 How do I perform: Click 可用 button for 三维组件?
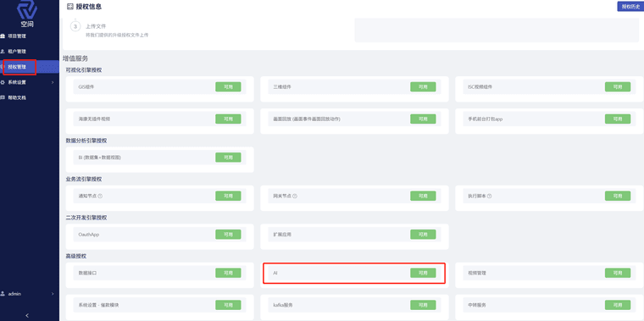click(x=423, y=86)
